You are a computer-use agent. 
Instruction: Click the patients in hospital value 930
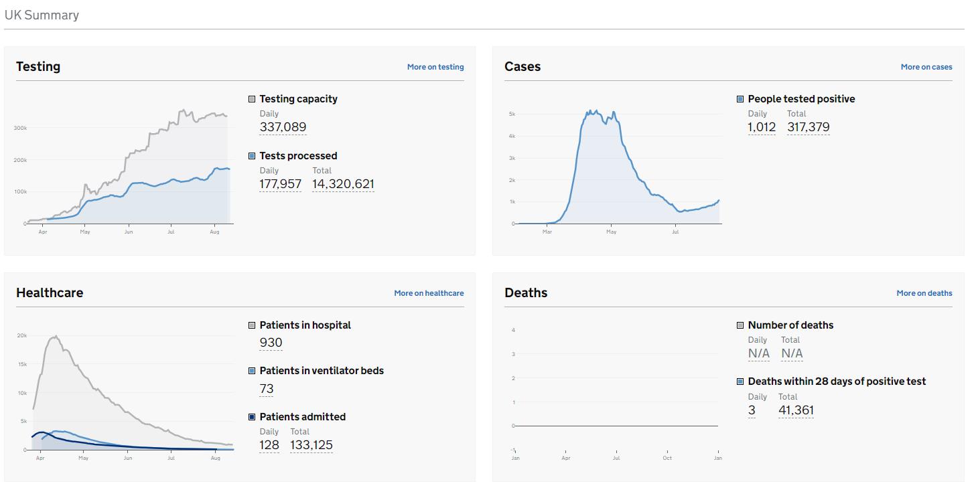[271, 343]
